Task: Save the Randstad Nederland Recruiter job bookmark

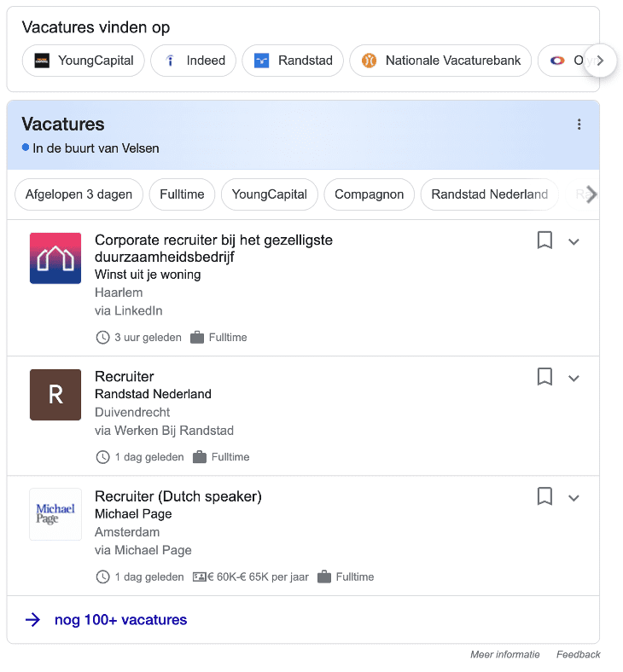Action: pyautogui.click(x=544, y=377)
